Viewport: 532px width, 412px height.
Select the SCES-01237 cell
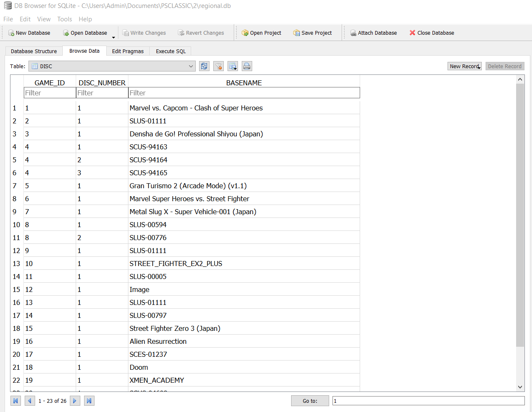[x=244, y=354]
